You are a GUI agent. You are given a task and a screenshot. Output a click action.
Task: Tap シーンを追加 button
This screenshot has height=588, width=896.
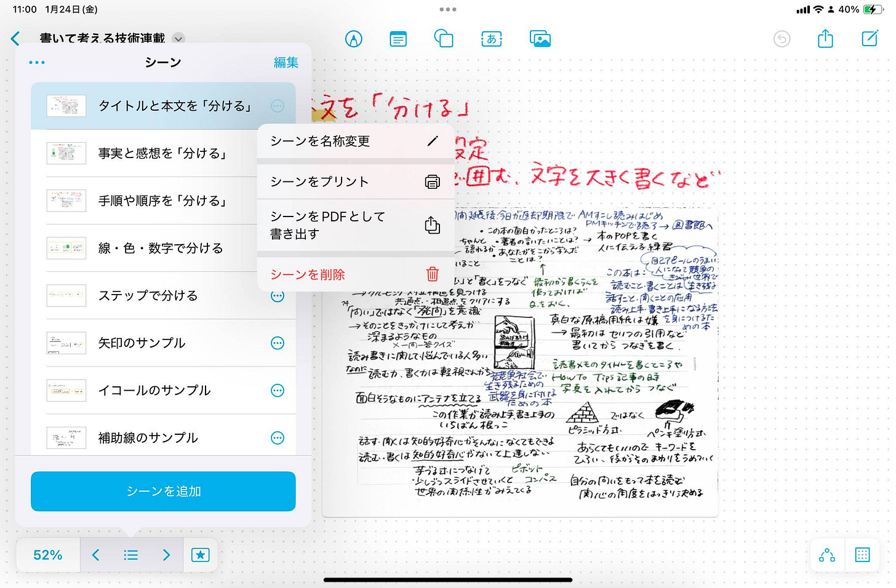point(163,491)
